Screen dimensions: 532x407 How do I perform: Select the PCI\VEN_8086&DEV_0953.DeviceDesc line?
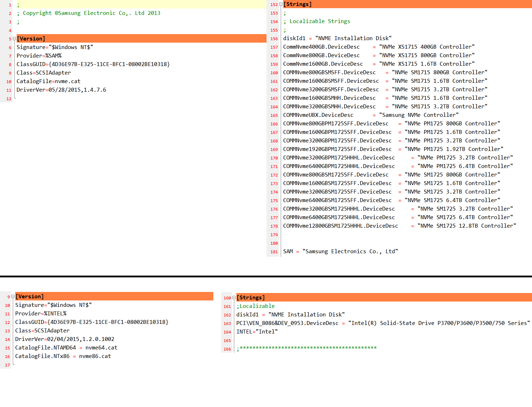[383, 323]
